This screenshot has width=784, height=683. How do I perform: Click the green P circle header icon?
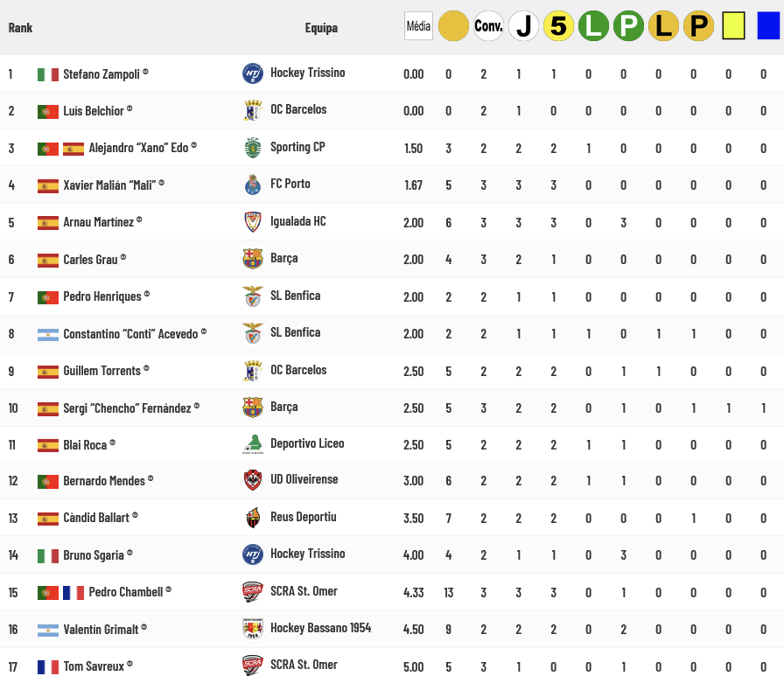(x=628, y=26)
